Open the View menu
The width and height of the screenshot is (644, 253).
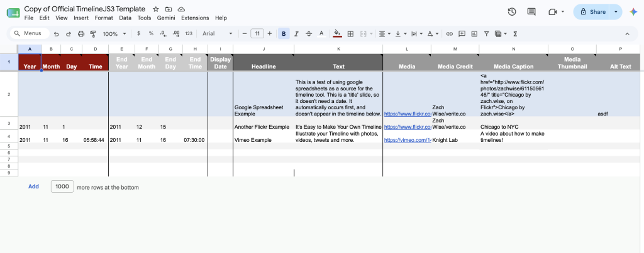coord(62,18)
